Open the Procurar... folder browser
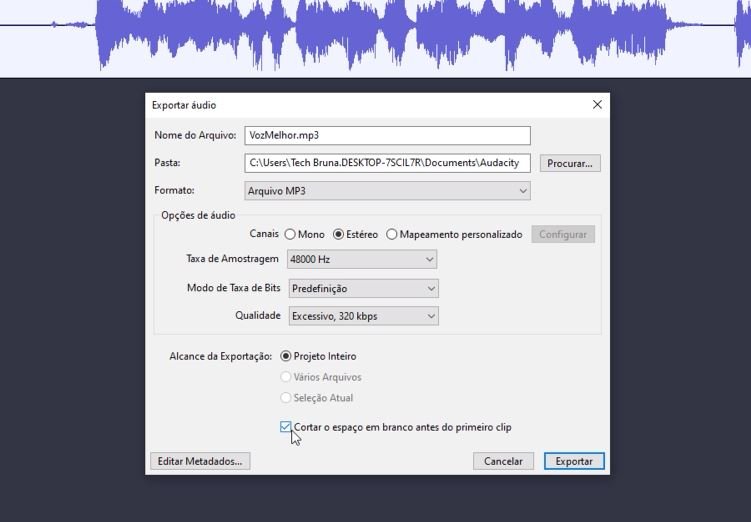The image size is (751, 522). (570, 163)
